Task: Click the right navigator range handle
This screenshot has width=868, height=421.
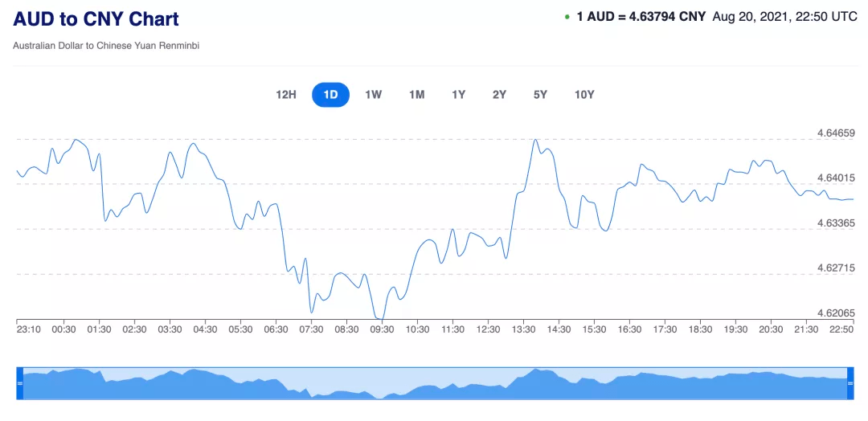Action: (x=850, y=384)
